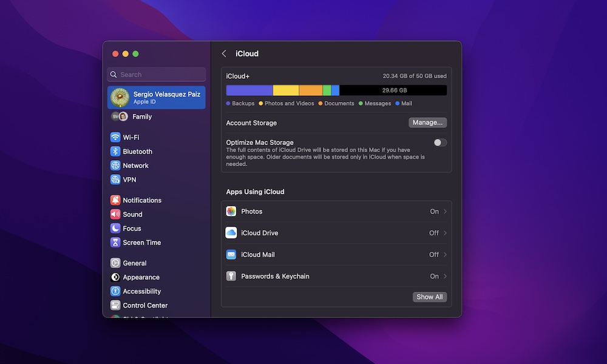Viewport: 607px width, 364px height.
Task: Click the Show All button
Action: (429, 297)
